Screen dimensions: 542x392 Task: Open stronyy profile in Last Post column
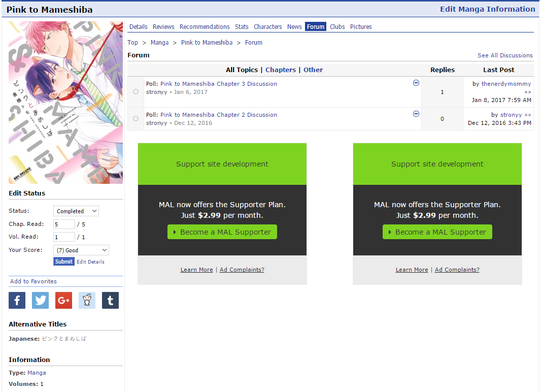511,115
